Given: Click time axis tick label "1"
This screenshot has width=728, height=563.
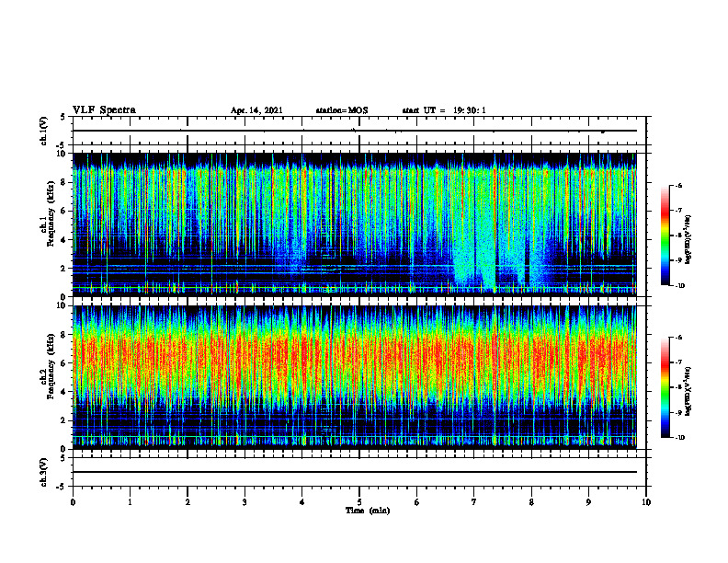Looking at the screenshot, I should (130, 502).
